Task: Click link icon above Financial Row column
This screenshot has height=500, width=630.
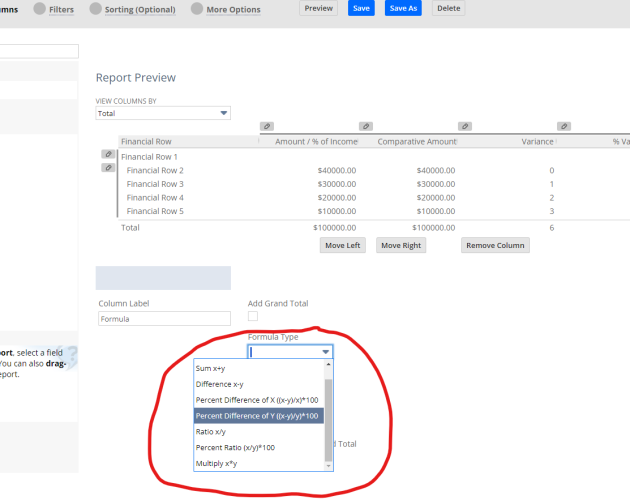Action: (267, 126)
